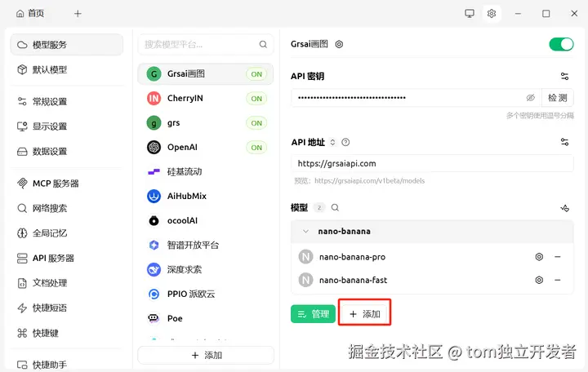This screenshot has height=372, width=588.
Task: Click the 搜索模型平台 search field
Action: click(206, 45)
